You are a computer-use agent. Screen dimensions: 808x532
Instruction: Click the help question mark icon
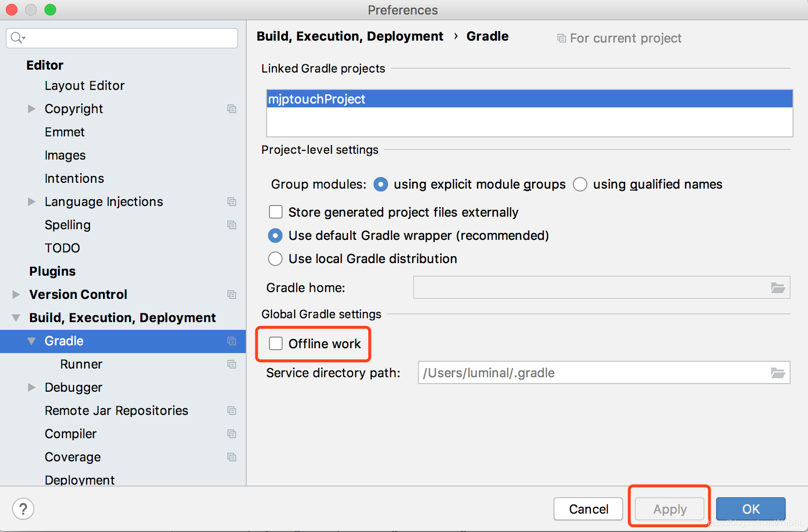pyautogui.click(x=23, y=508)
